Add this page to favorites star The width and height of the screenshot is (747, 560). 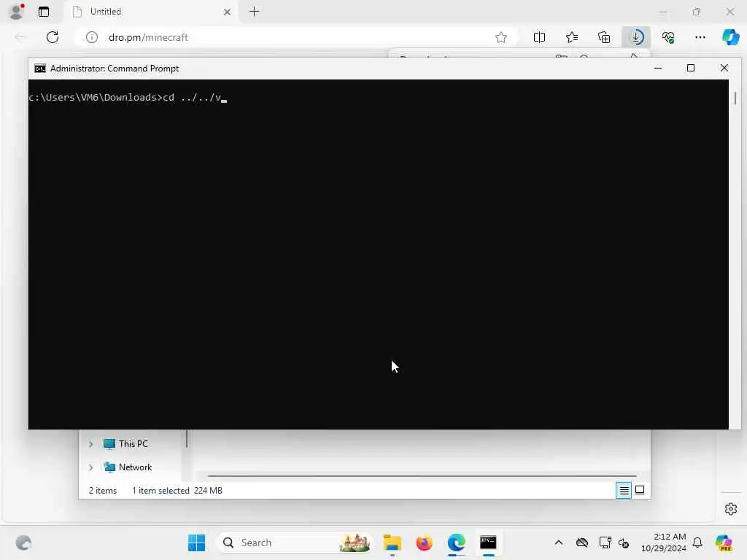[x=500, y=37]
